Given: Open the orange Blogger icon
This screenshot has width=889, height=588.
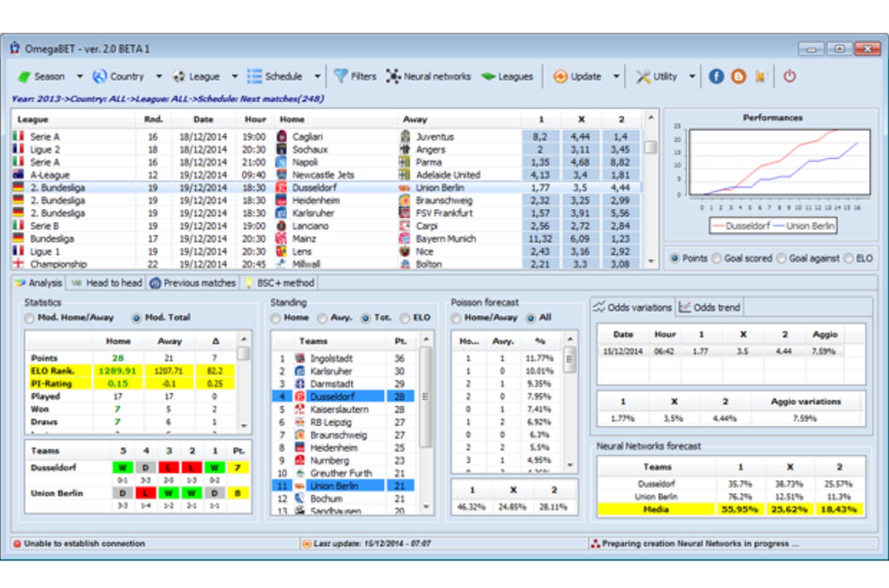Looking at the screenshot, I should tap(738, 76).
